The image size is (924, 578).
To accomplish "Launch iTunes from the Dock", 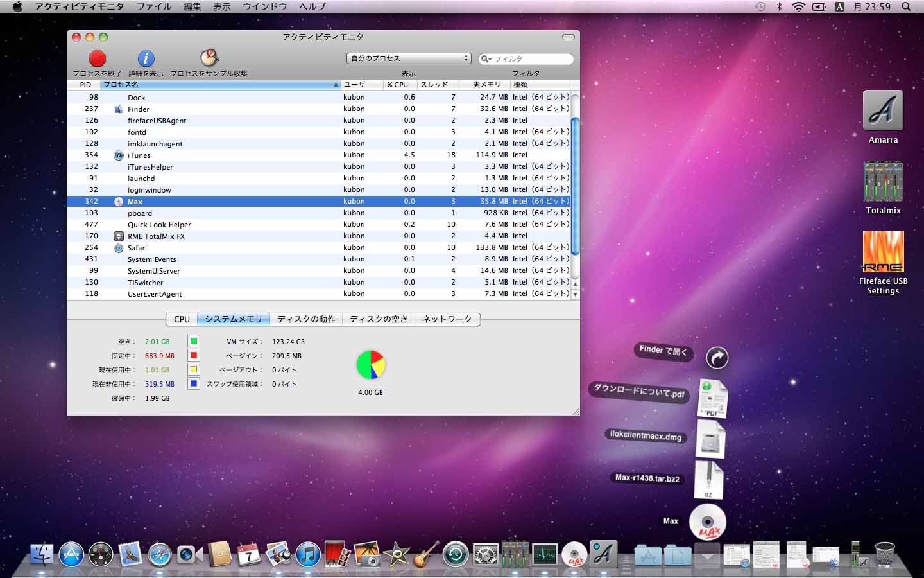I will (x=308, y=554).
